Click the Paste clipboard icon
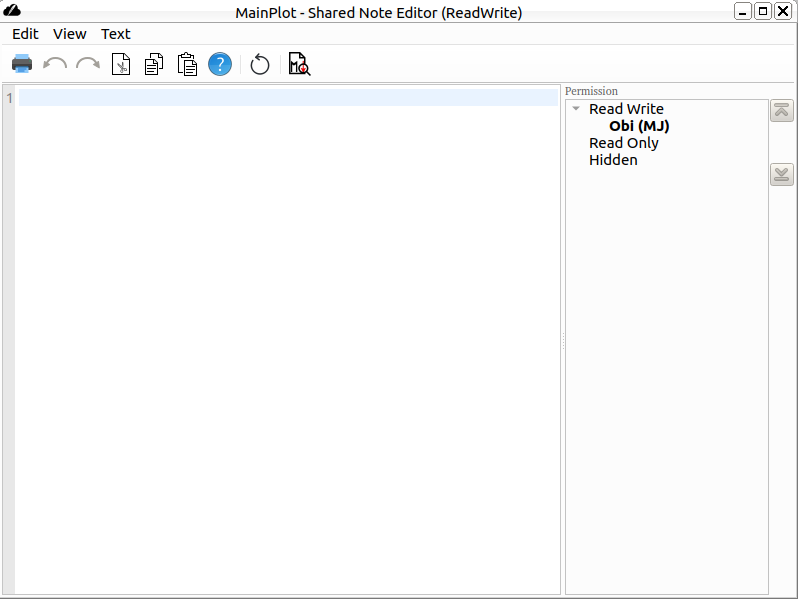Viewport: 798px width, 599px height. coord(187,64)
